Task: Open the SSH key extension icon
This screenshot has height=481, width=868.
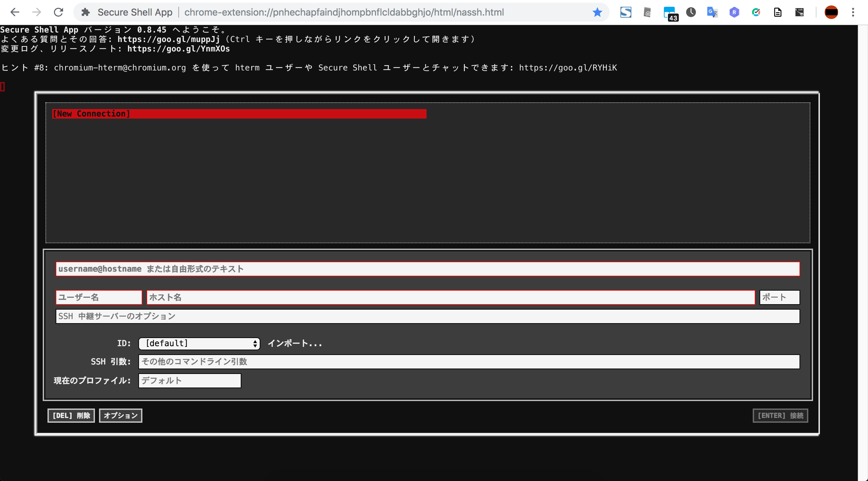Action: click(x=799, y=12)
